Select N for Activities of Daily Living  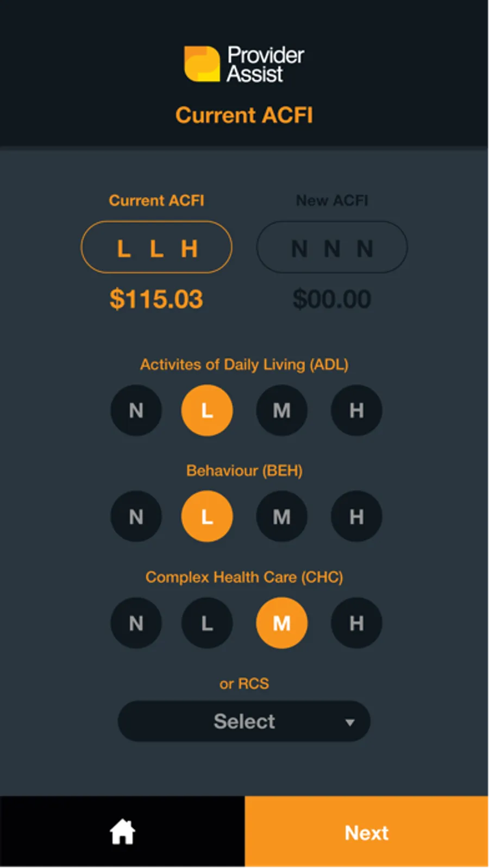(136, 410)
